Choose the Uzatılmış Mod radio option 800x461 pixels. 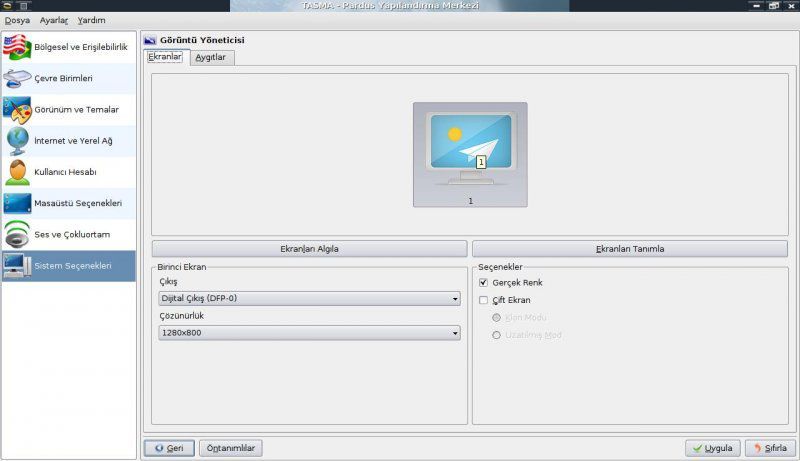[496, 335]
